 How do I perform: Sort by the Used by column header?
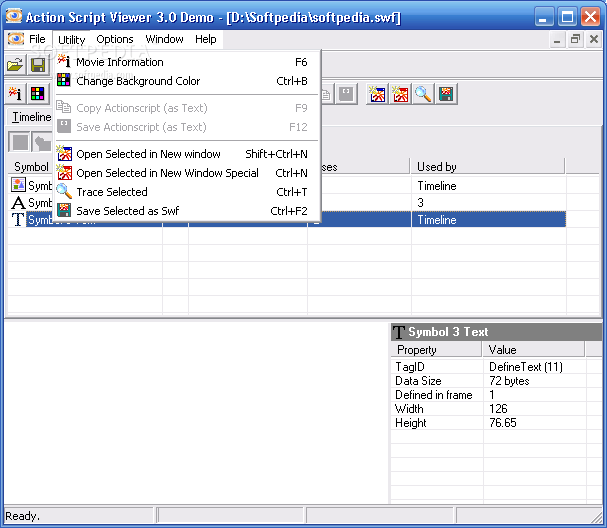tap(488, 167)
